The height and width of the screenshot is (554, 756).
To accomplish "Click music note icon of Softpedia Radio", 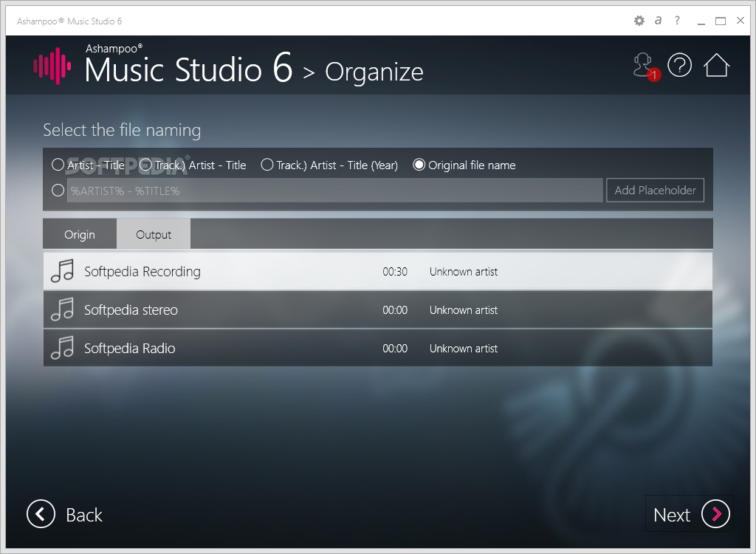I will (63, 348).
